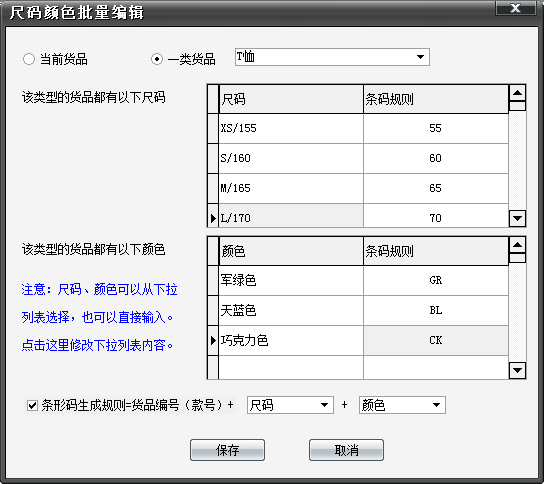Screen dimensions: 544x484
Task: Toggle the 条形码生成规则 checkbox
Action: [x=33, y=405]
